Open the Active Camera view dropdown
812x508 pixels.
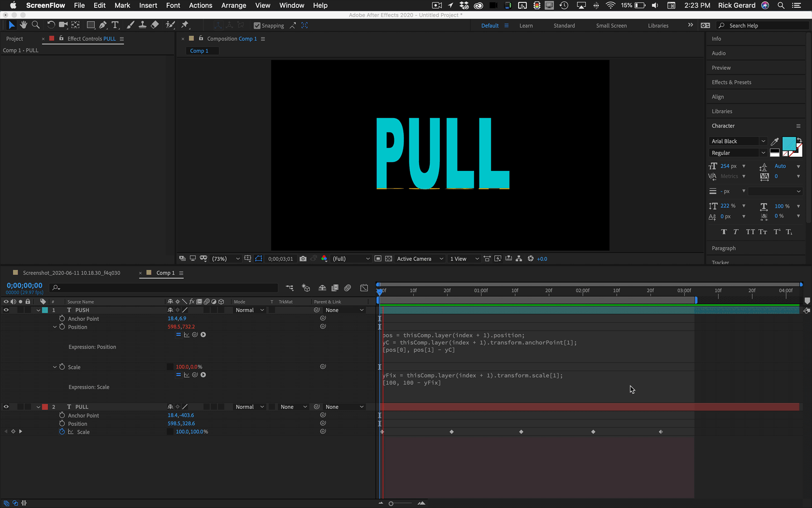tap(420, 259)
